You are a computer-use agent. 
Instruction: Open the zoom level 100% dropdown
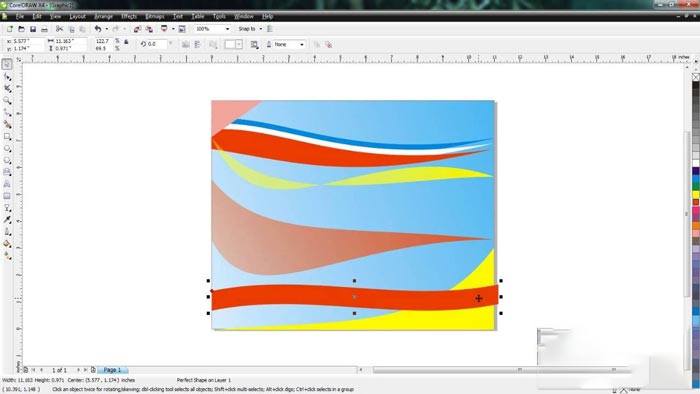tap(227, 29)
